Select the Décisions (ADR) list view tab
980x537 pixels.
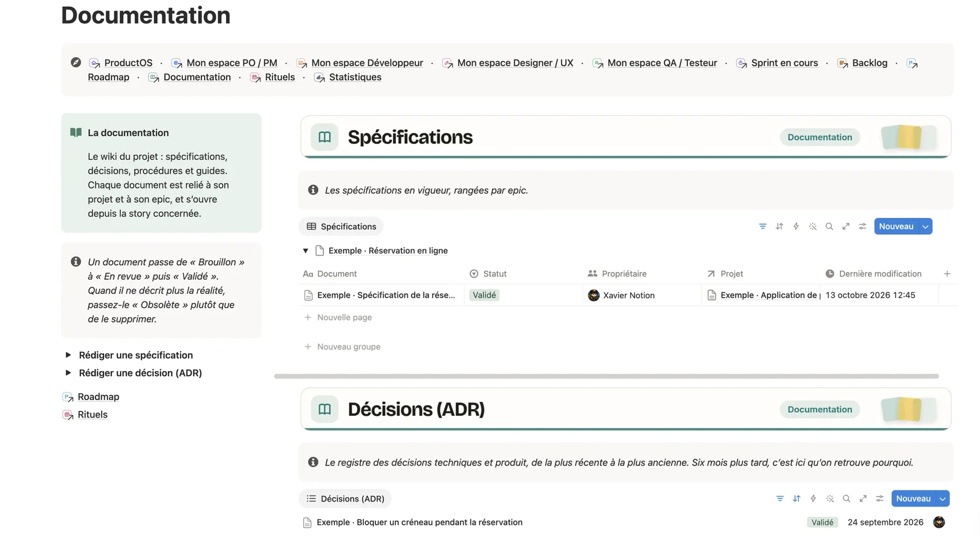(345, 498)
